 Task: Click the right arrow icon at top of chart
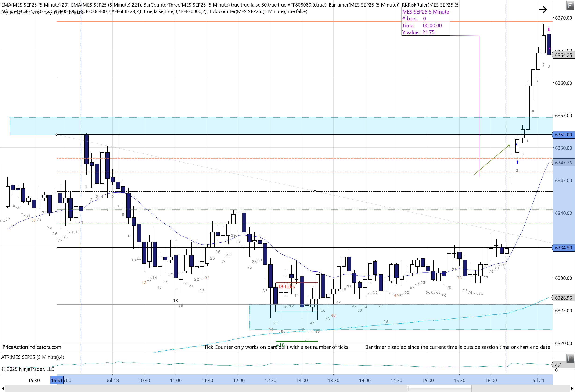(543, 10)
